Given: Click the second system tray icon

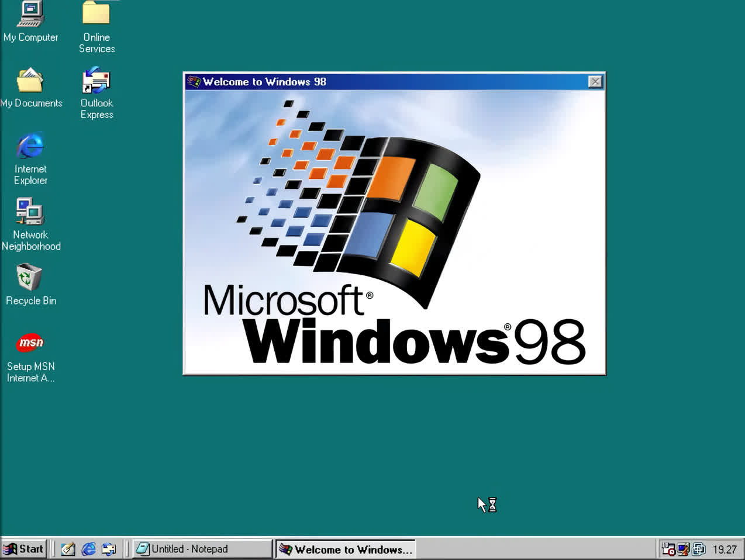Looking at the screenshot, I should [x=683, y=549].
